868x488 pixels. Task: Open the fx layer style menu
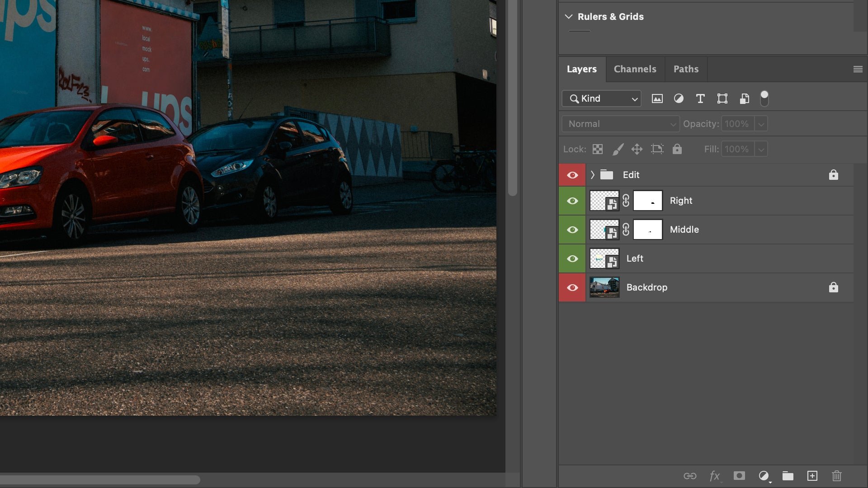pos(714,476)
